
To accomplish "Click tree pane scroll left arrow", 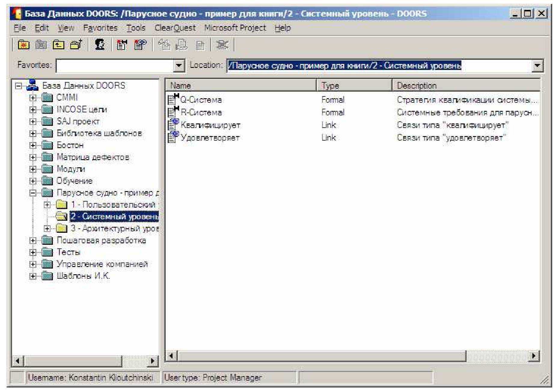I will click(18, 361).
